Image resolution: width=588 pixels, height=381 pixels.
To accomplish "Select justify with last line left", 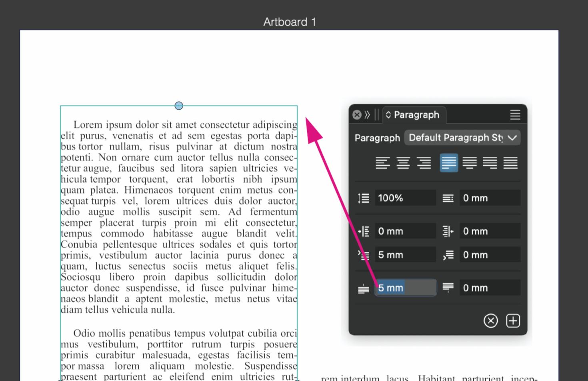I will (449, 163).
